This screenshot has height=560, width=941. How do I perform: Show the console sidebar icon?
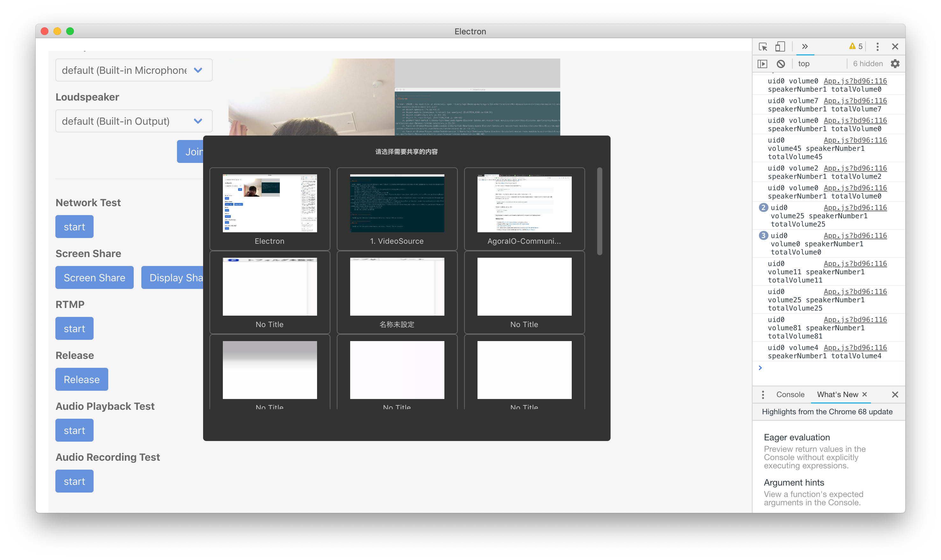762,64
